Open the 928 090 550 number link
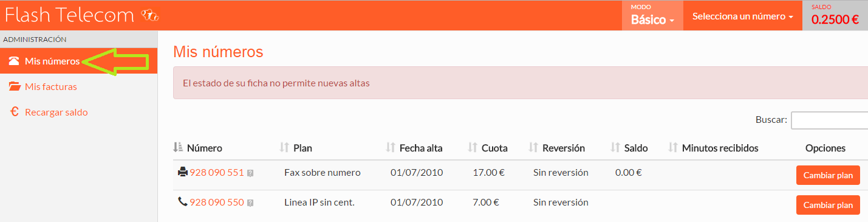Screen dimensions: 868x222 coord(217,202)
